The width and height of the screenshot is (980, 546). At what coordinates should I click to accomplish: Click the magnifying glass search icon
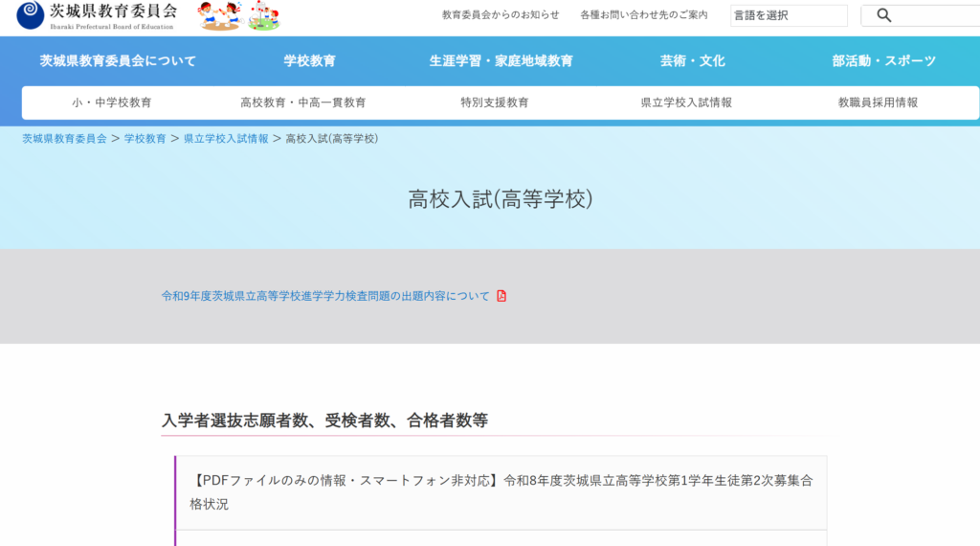coord(883,15)
